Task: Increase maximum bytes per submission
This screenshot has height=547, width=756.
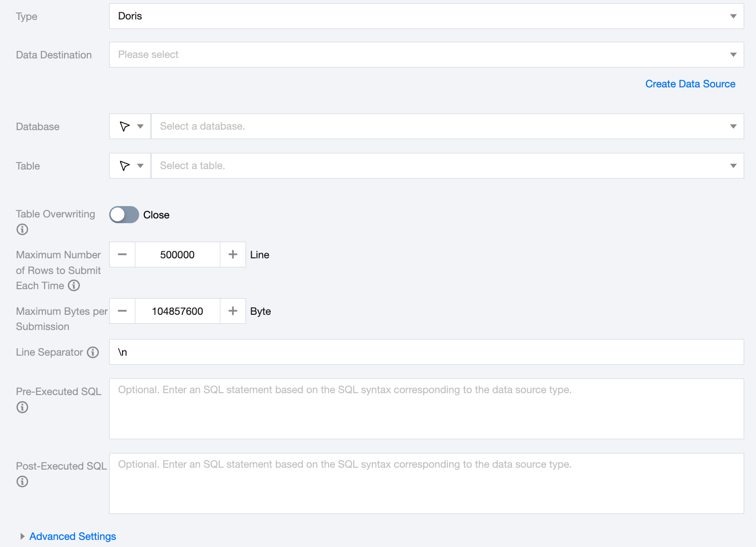Action: tap(233, 311)
